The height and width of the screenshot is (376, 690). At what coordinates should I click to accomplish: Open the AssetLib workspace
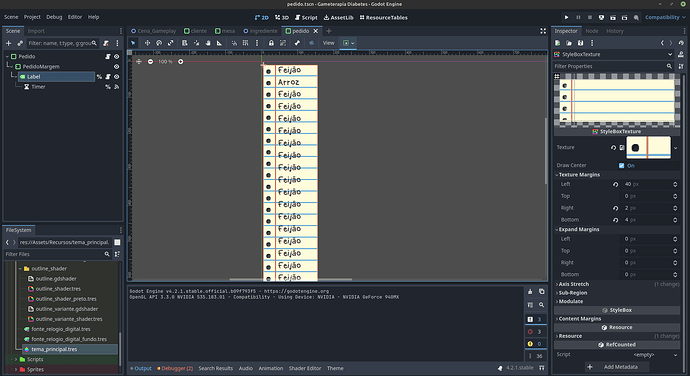point(339,17)
